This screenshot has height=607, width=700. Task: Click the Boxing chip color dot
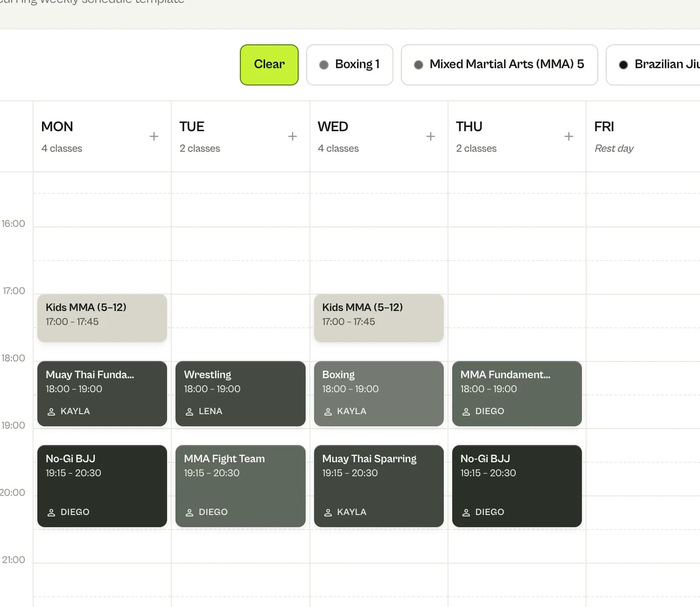[x=324, y=65]
